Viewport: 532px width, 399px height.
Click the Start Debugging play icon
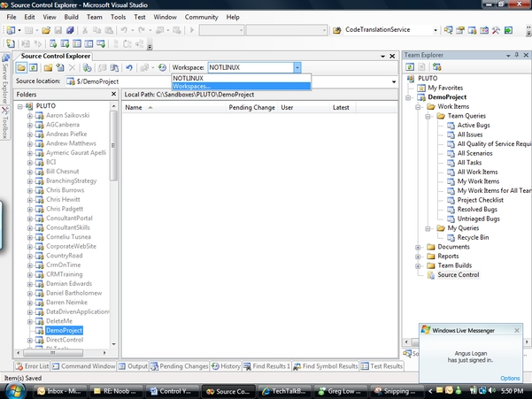(x=192, y=30)
